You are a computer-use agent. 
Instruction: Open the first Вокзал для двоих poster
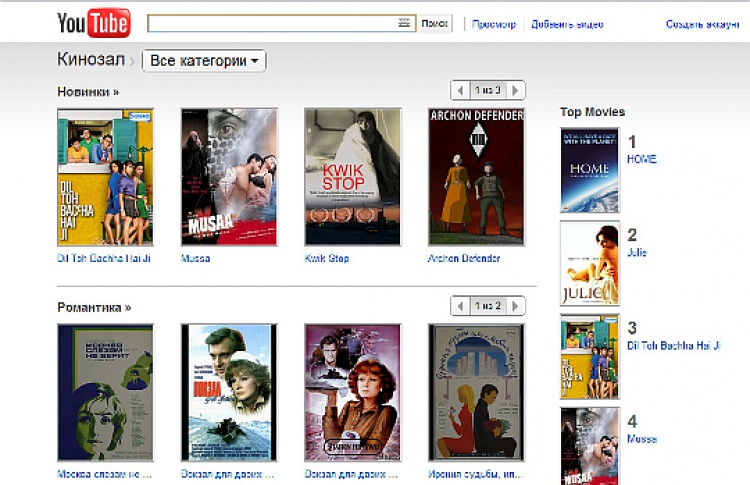pyautogui.click(x=229, y=393)
